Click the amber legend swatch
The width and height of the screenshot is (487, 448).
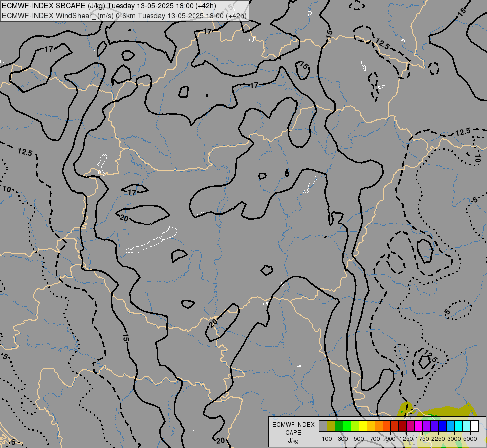point(371,426)
